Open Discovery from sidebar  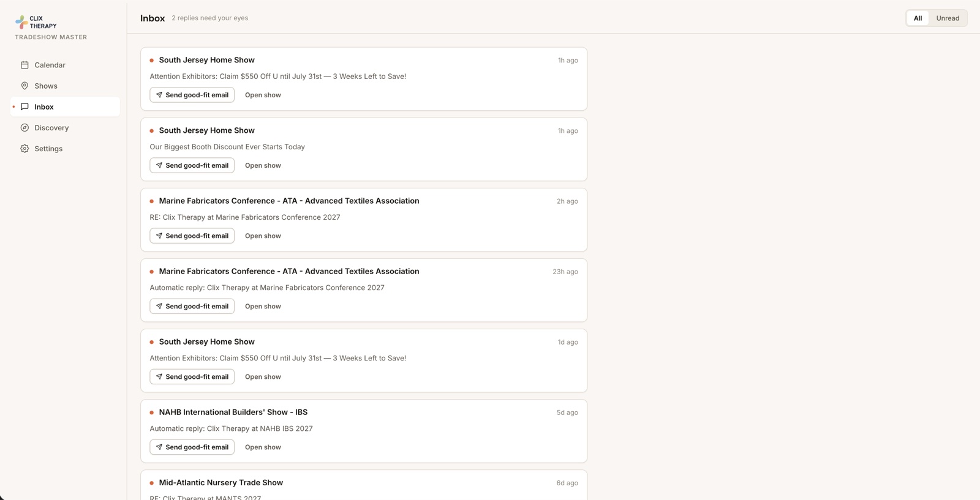[x=65, y=128]
